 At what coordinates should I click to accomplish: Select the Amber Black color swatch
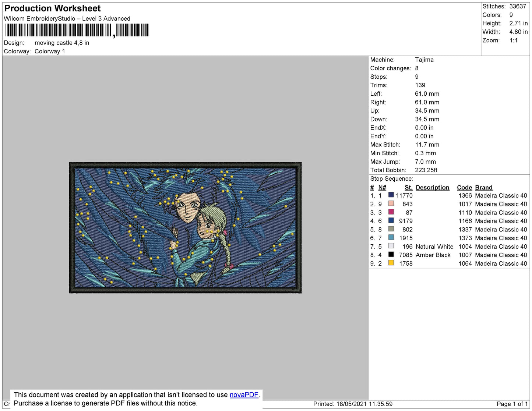point(391,254)
